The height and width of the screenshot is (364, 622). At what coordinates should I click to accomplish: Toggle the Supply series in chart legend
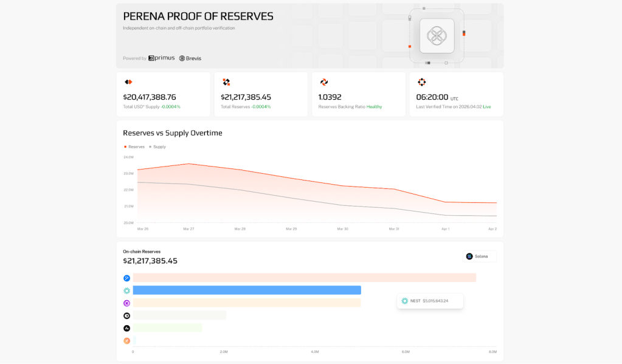click(157, 146)
